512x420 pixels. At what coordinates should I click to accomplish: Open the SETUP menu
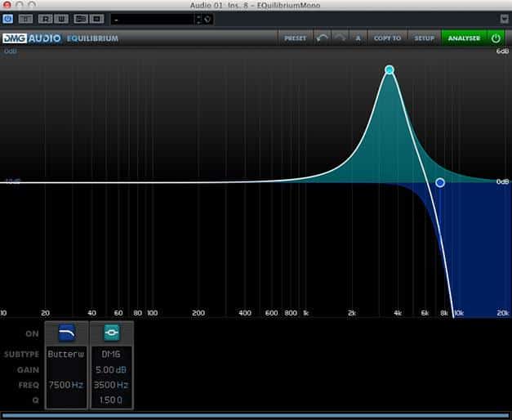424,38
